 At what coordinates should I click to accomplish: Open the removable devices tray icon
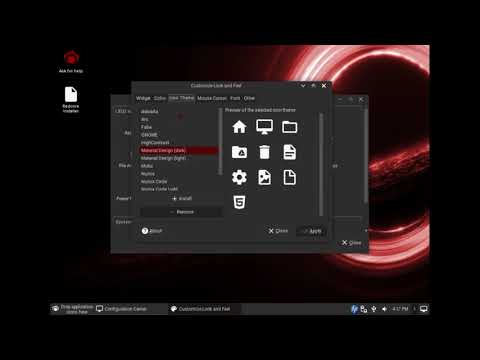coord(374,309)
